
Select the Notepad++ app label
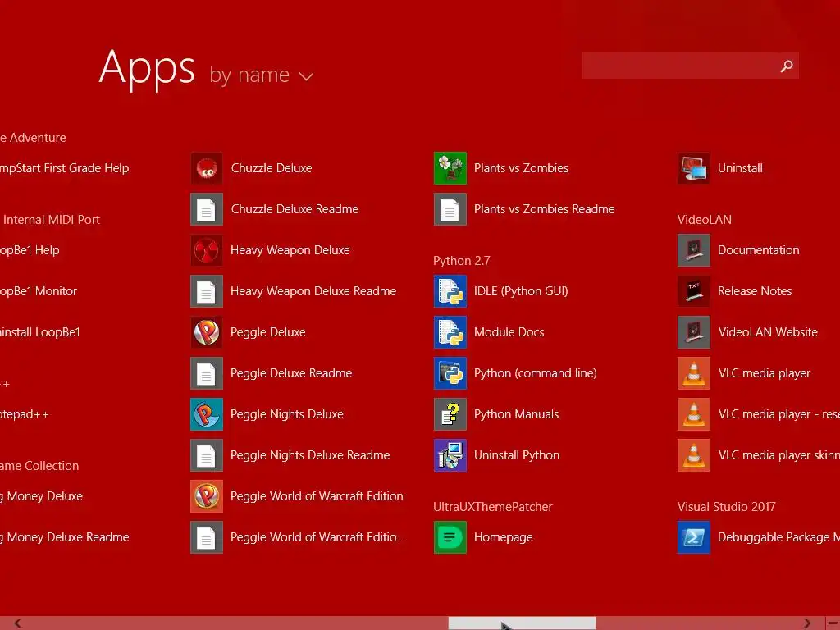point(25,414)
